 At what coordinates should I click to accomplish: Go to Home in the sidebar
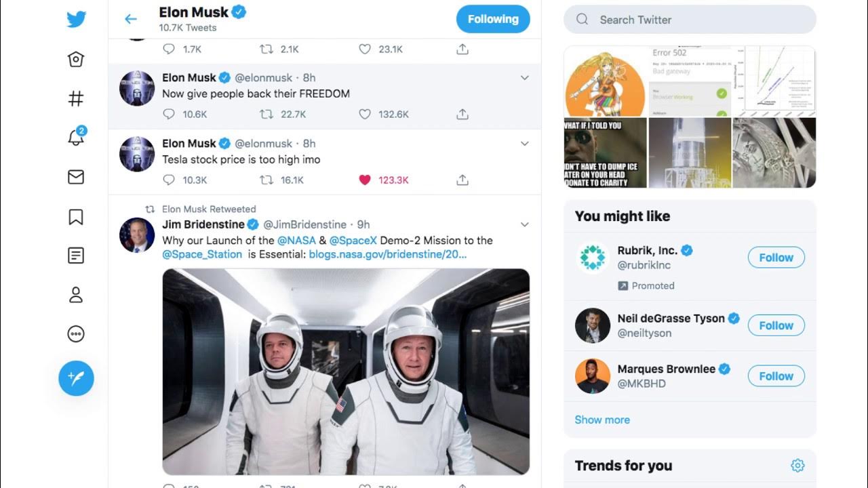(x=76, y=60)
